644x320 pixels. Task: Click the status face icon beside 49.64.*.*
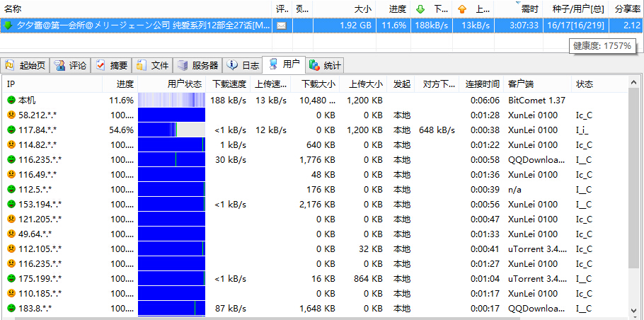11,234
